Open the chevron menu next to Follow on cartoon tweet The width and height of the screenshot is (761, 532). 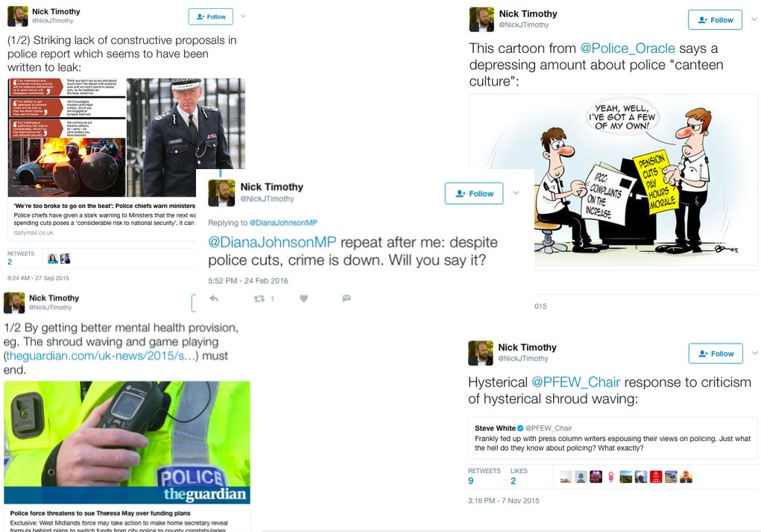tap(754, 19)
